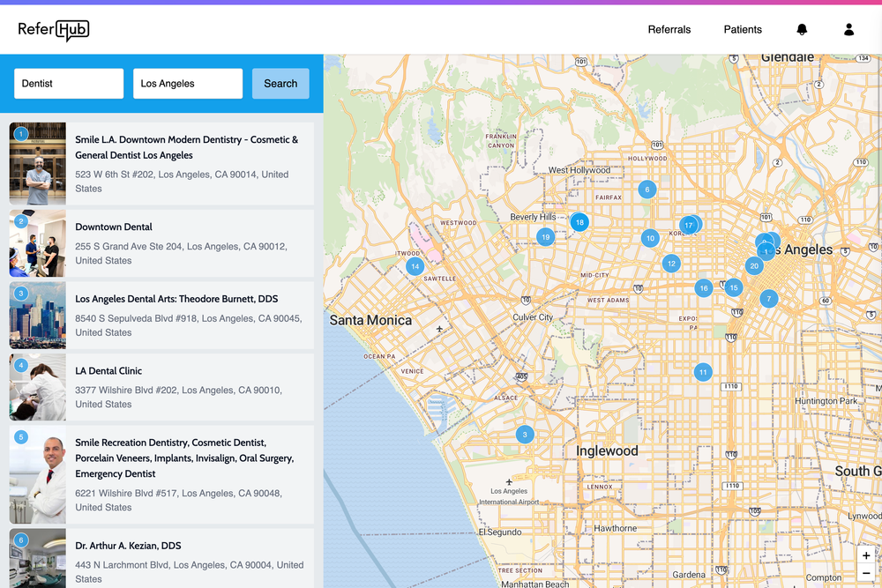Select map marker number 12

pyautogui.click(x=671, y=264)
